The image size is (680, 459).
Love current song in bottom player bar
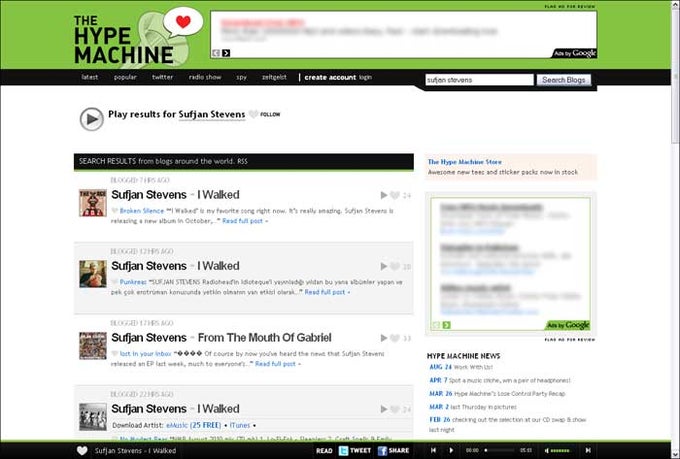(x=82, y=451)
